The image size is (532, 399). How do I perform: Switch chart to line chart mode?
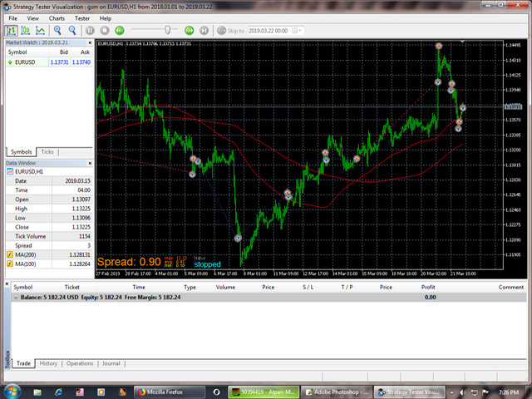41,31
